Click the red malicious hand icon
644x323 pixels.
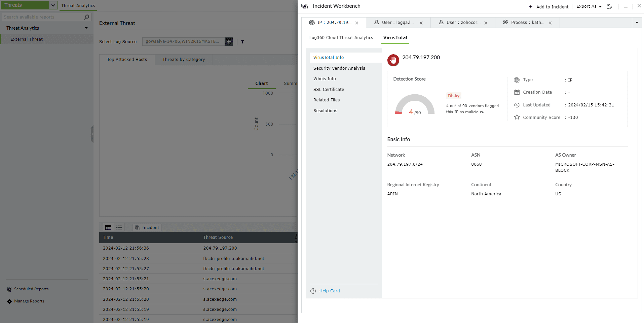click(393, 60)
